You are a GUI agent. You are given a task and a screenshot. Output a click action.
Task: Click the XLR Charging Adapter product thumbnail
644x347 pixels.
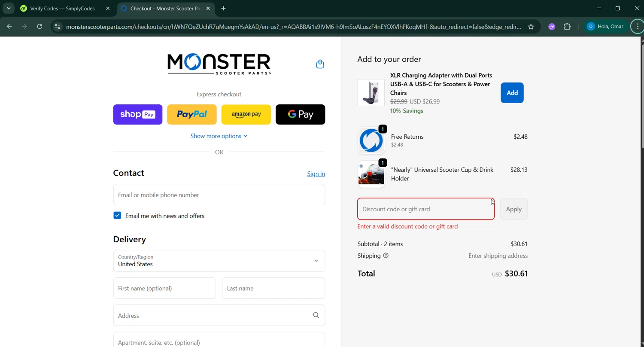(371, 92)
